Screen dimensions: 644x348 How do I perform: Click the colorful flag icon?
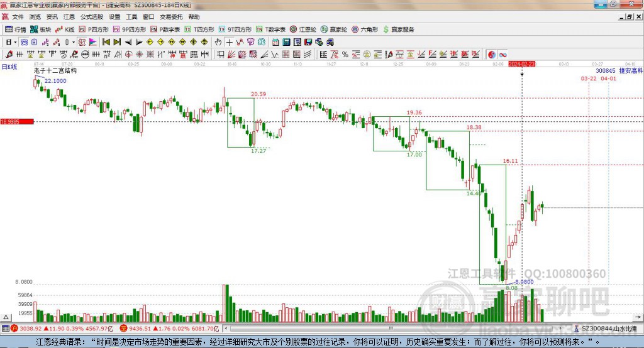[x=93, y=42]
